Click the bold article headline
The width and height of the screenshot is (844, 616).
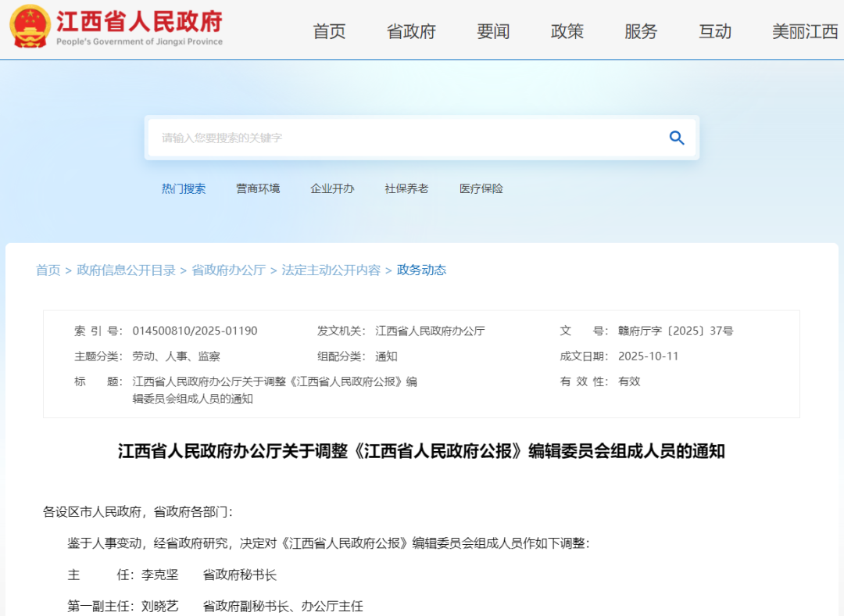[x=421, y=451]
